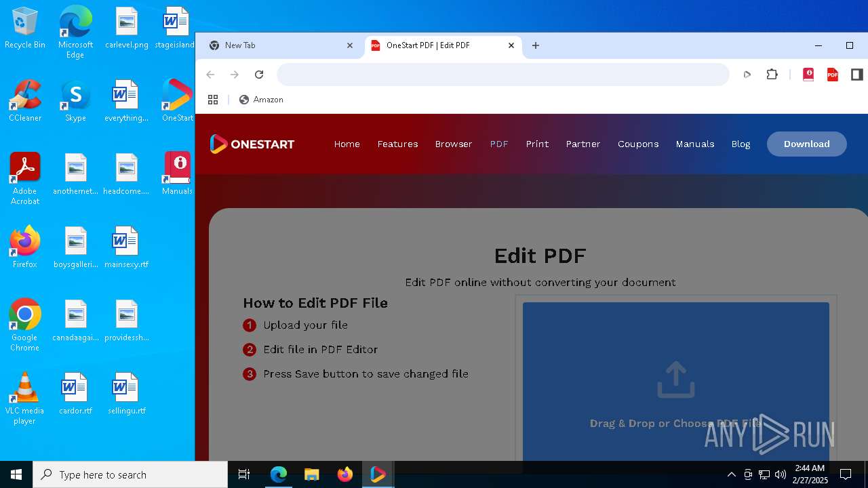The image size is (868, 488).
Task: Open Manuals desktop shortcut
Action: 177,175
